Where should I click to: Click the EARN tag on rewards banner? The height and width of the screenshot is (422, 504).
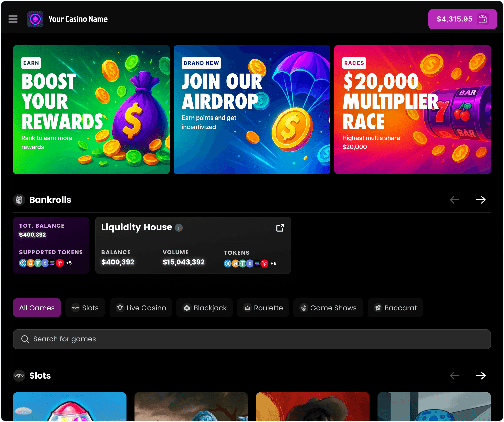[31, 63]
